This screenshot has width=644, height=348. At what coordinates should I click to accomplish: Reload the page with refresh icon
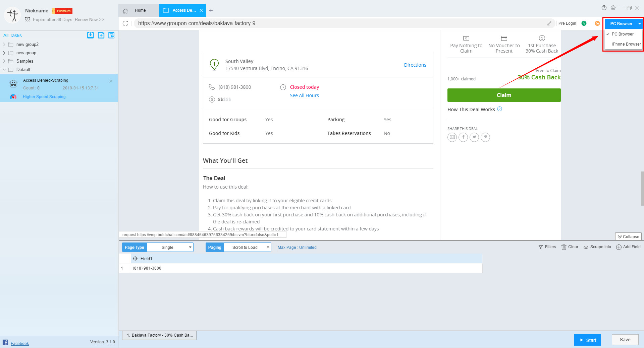pyautogui.click(x=125, y=23)
